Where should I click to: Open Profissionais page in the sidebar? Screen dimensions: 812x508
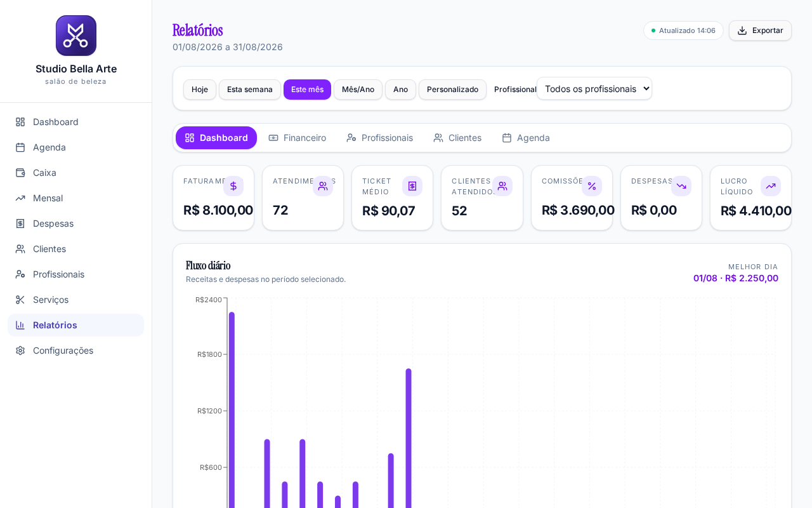(76, 274)
